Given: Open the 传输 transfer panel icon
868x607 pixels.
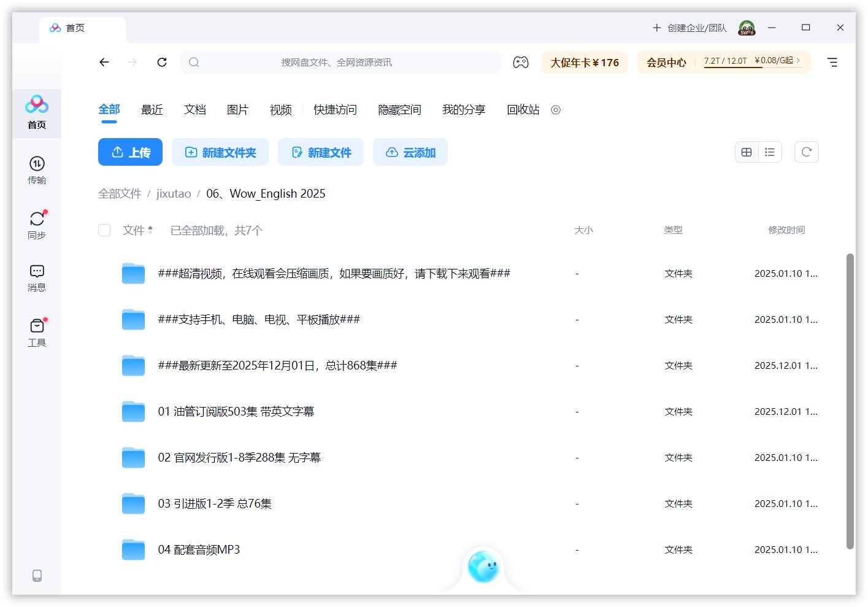Looking at the screenshot, I should 37,170.
